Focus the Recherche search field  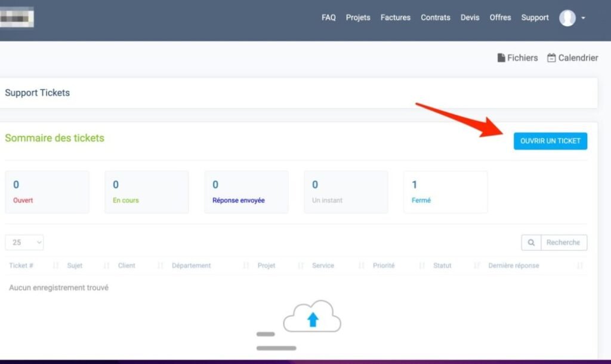tap(563, 242)
